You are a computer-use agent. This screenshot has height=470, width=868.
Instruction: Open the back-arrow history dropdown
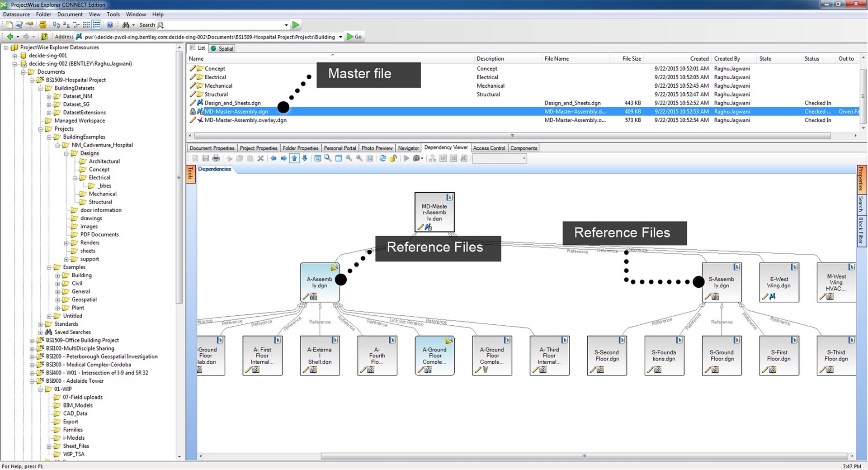tap(18, 37)
